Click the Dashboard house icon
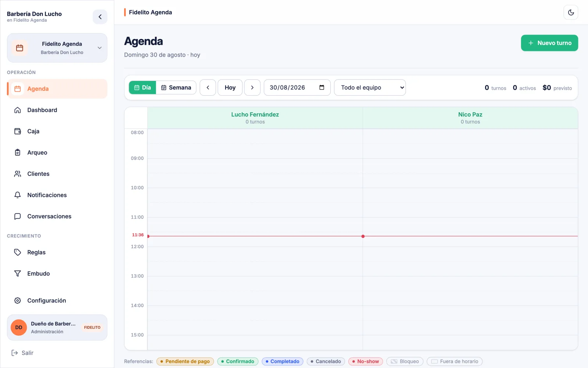588x368 pixels. pyautogui.click(x=18, y=110)
